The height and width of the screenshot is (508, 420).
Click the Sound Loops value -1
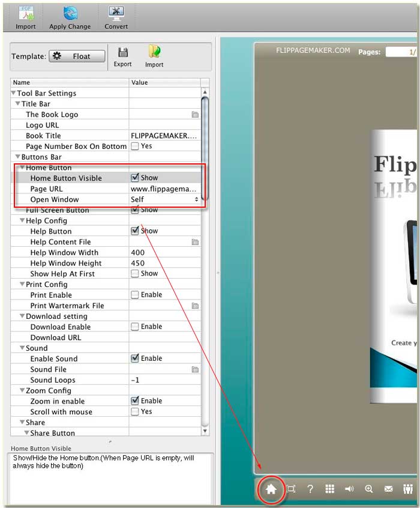click(x=165, y=379)
